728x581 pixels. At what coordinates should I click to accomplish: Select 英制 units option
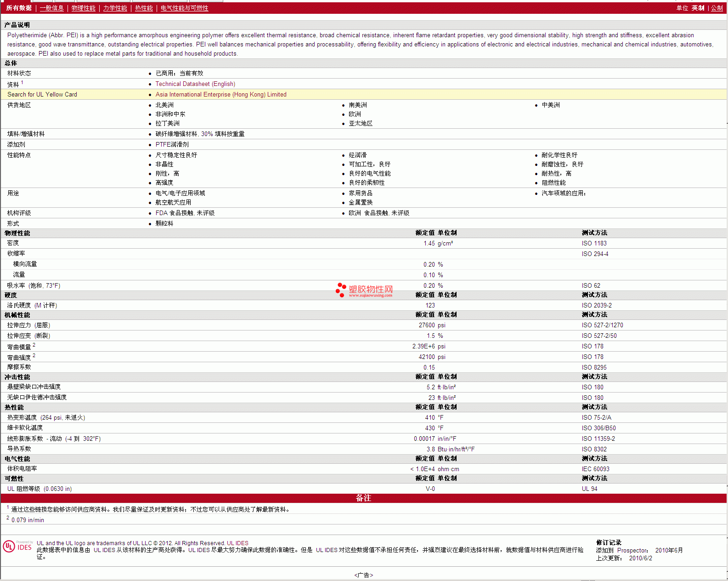(698, 8)
